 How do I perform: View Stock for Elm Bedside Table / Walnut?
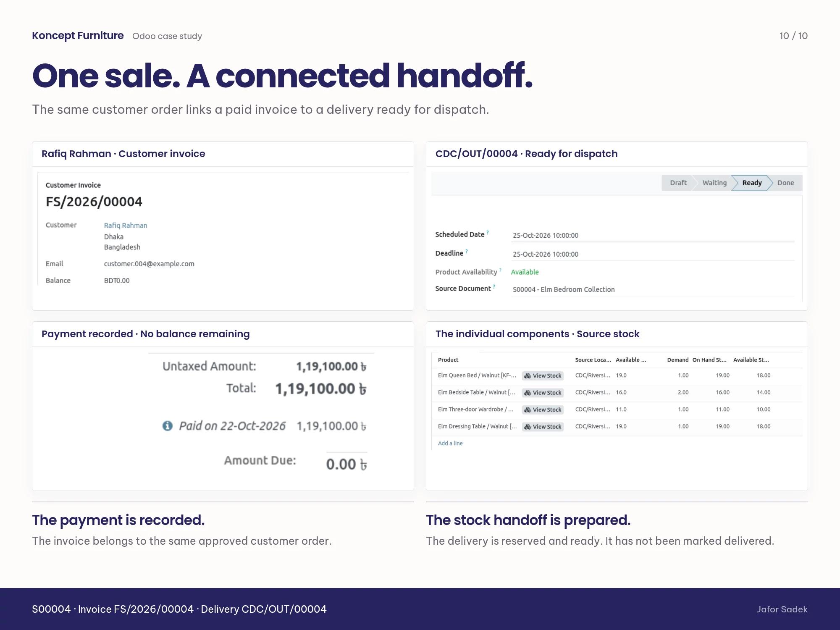click(x=543, y=392)
